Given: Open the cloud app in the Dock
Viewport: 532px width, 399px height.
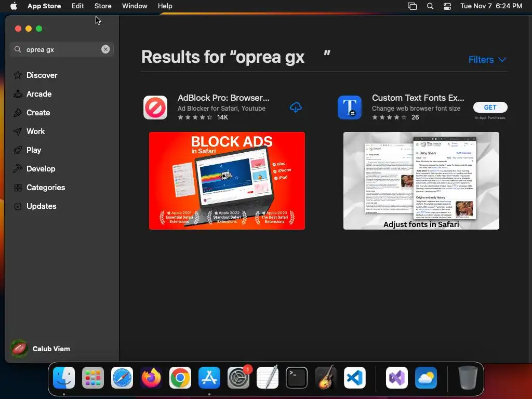Looking at the screenshot, I should pos(426,377).
